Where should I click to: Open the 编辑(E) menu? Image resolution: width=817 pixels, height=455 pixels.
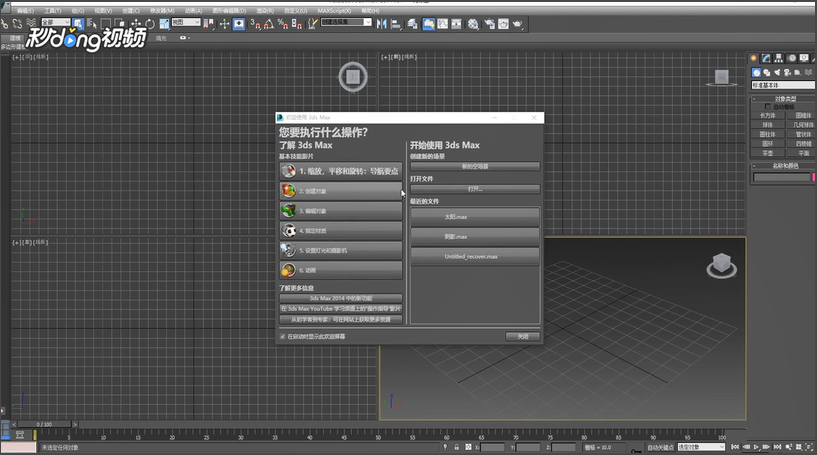(x=25, y=10)
